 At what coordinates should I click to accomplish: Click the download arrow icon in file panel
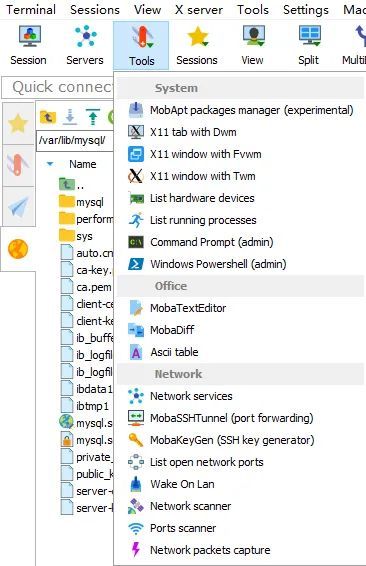(x=70, y=117)
